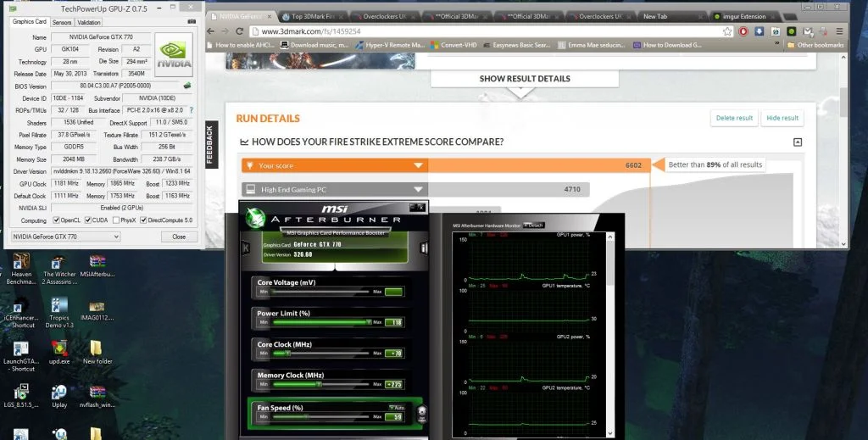Image resolution: width=868 pixels, height=440 pixels.
Task: Click the Core Clock slider handle
Action: click(288, 353)
